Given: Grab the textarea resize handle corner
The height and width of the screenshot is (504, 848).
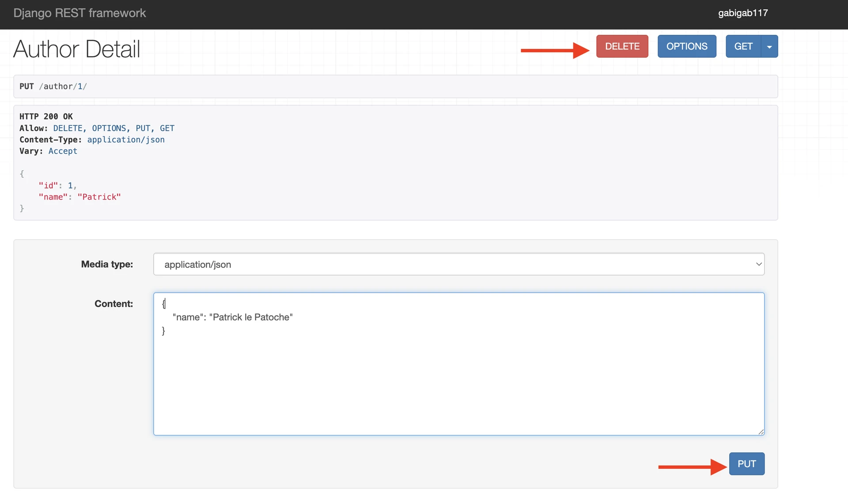Looking at the screenshot, I should point(761,432).
